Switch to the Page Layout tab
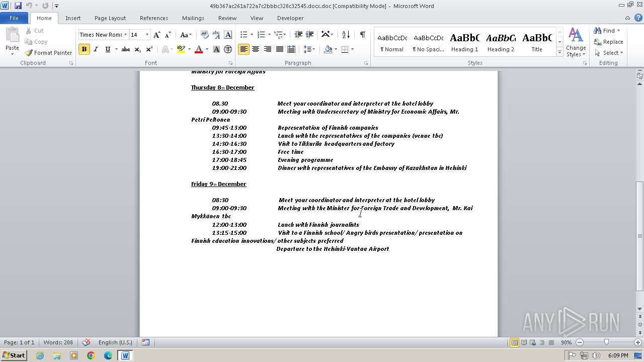 110,18
